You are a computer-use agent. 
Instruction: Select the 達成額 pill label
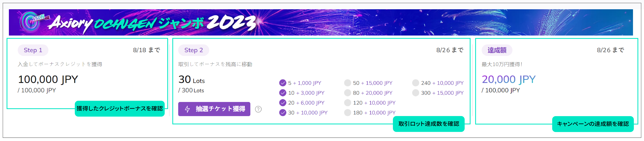click(x=497, y=50)
